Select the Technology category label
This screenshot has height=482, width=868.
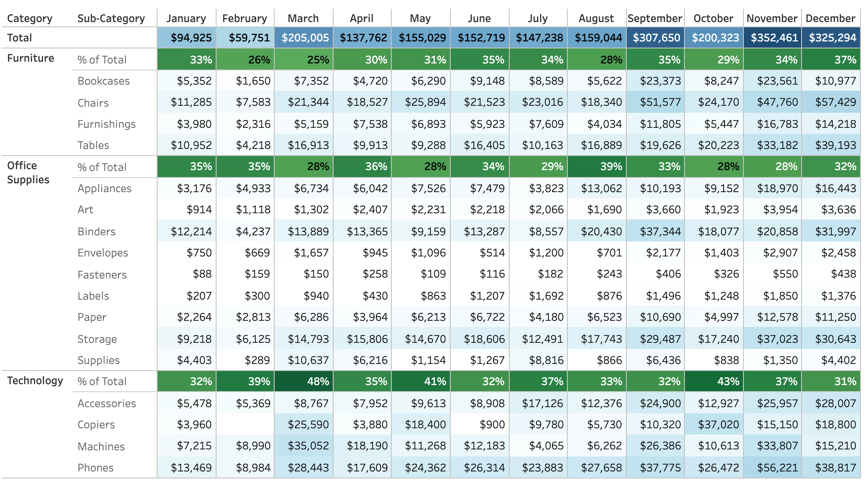tap(35, 381)
